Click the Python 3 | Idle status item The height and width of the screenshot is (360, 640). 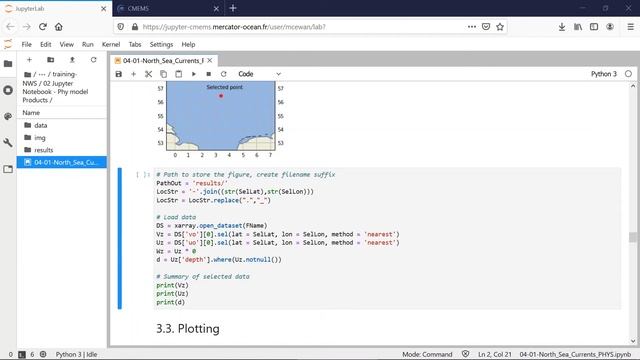76,354
